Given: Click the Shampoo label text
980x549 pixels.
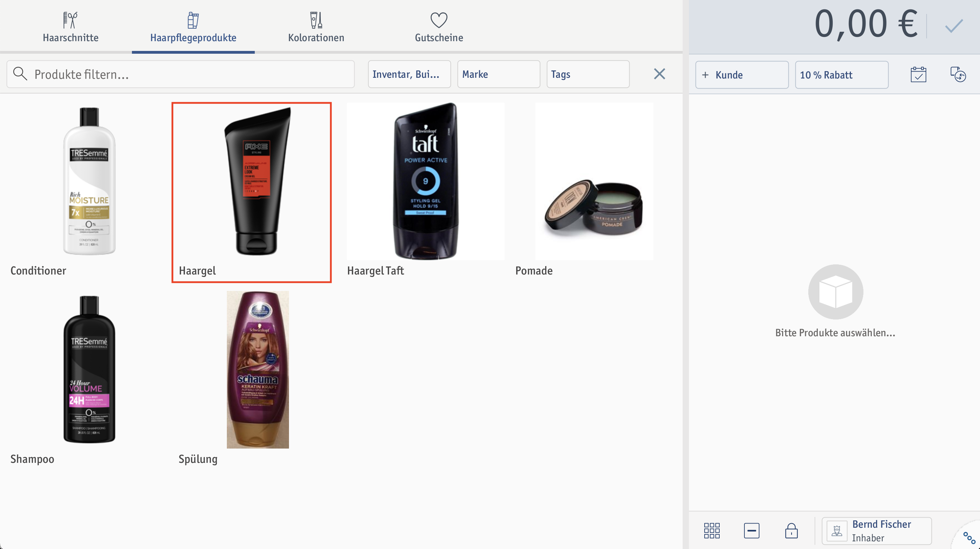Looking at the screenshot, I should point(32,459).
